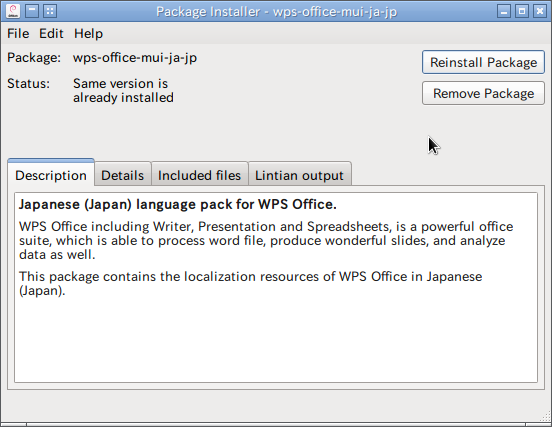Open the Help menu
Image resolution: width=552 pixels, height=427 pixels.
pos(88,33)
